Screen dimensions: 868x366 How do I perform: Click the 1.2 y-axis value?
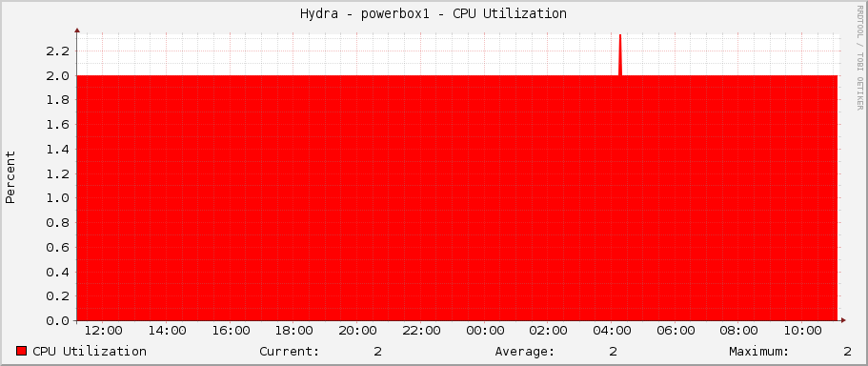click(x=57, y=173)
